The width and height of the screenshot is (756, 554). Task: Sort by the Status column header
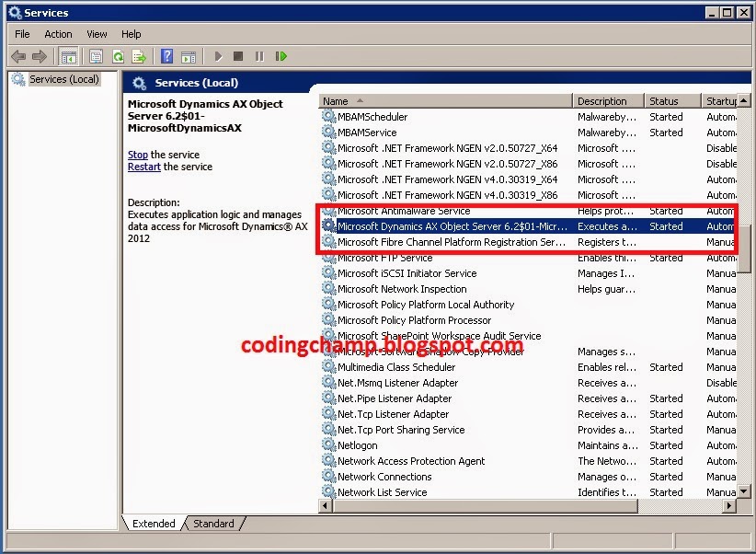click(663, 101)
